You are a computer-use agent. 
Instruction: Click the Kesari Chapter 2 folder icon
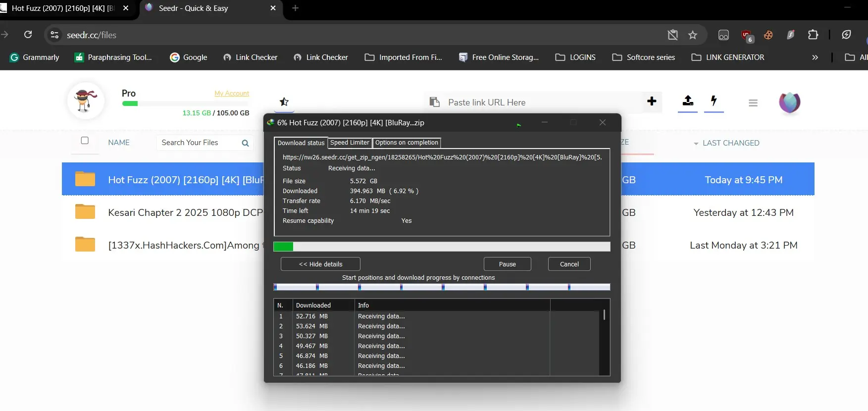pos(85,211)
